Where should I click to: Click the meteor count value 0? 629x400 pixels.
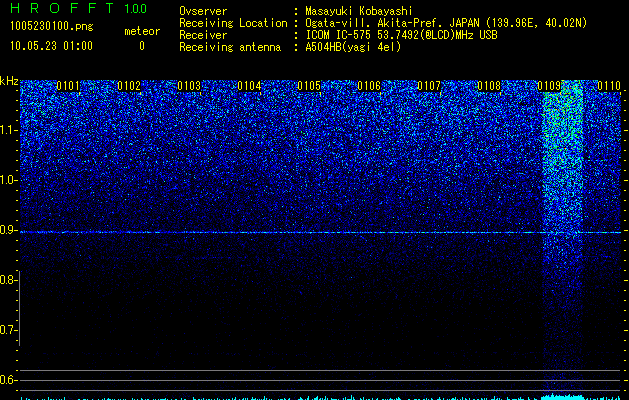[x=142, y=46]
